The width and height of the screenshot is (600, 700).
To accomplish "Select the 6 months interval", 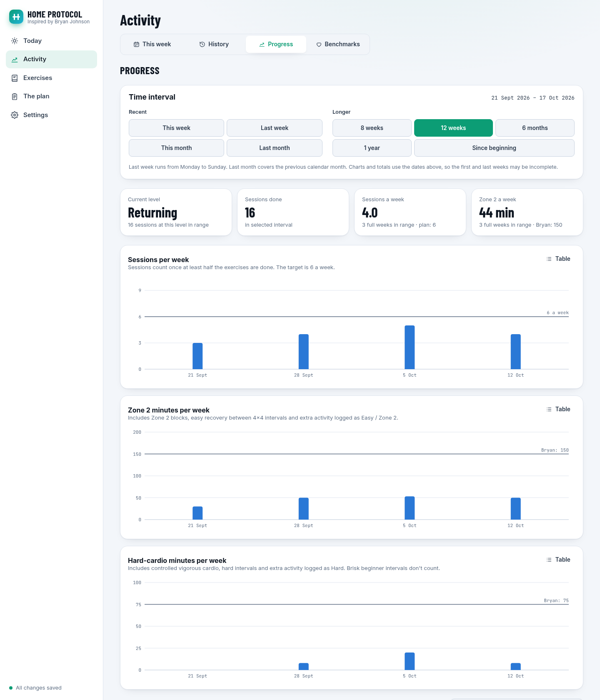I will pyautogui.click(x=535, y=128).
